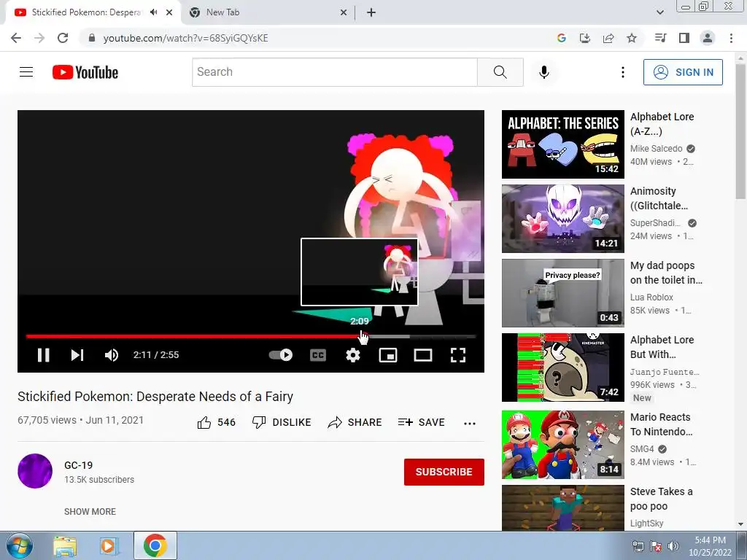Open video settings gear

click(x=353, y=355)
